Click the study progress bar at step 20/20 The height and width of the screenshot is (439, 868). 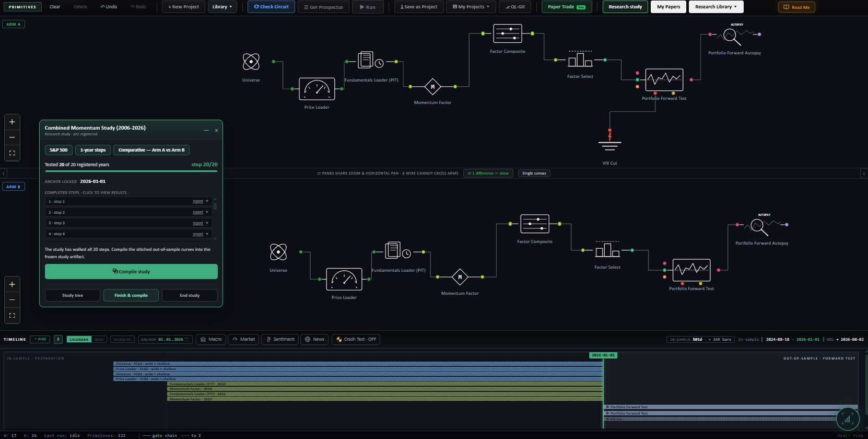point(131,171)
